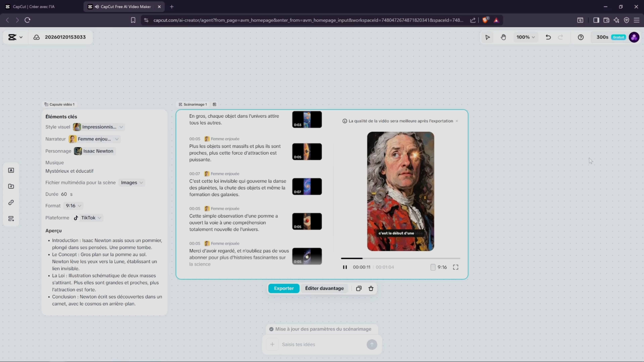This screenshot has height=362, width=644.
Task: Delete storyboard with trash icon
Action: 371,288
